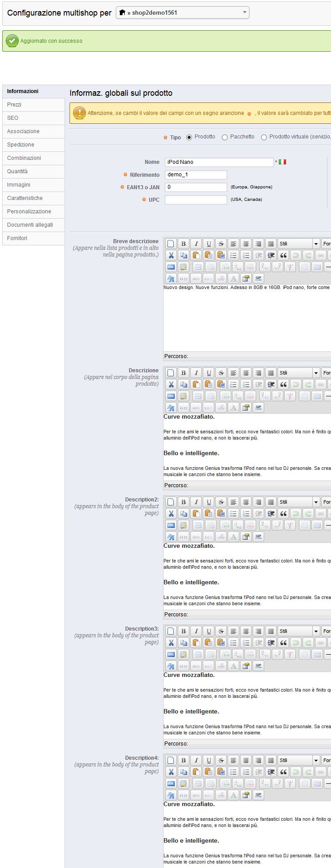The height and width of the screenshot is (868, 331).
Task: Click inside Breve descrizione text area
Action: [247, 318]
